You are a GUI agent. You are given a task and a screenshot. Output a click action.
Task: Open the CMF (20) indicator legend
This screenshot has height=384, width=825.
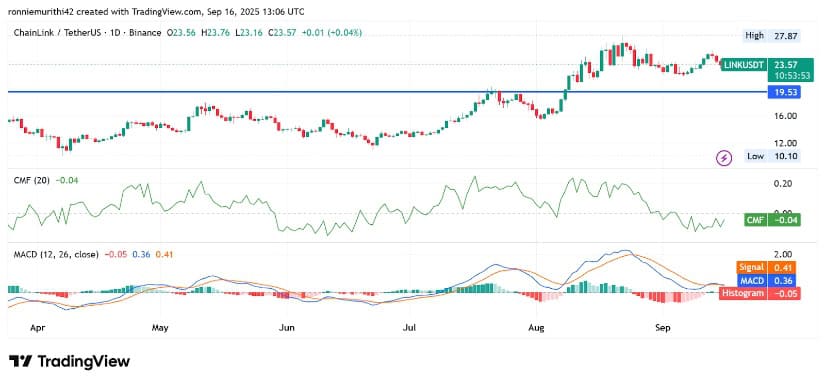tap(32, 180)
